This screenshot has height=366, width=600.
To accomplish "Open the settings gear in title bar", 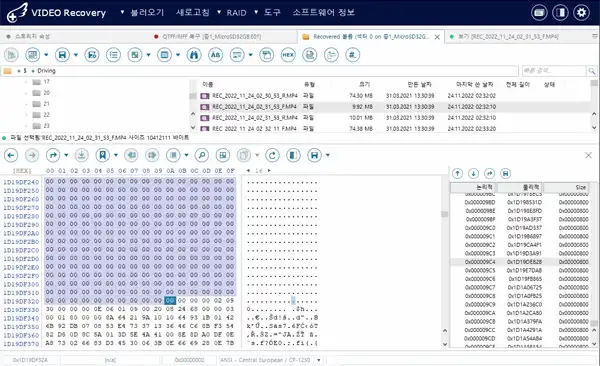I will [x=581, y=13].
